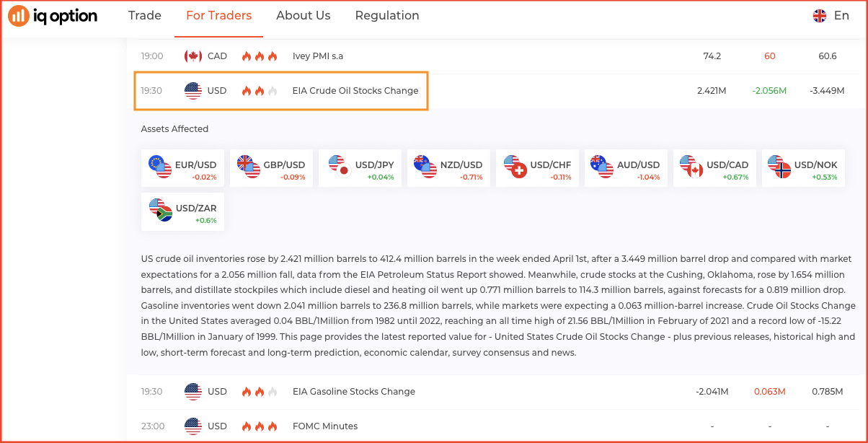Select the USD/NOK asset card
This screenshot has width=868, height=443.
point(803,168)
